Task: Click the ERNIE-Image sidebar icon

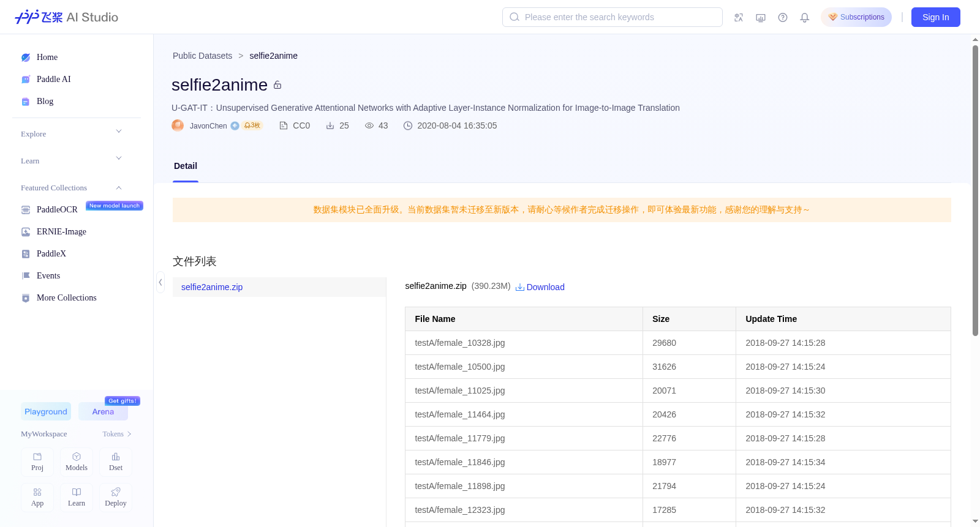Action: [26, 232]
